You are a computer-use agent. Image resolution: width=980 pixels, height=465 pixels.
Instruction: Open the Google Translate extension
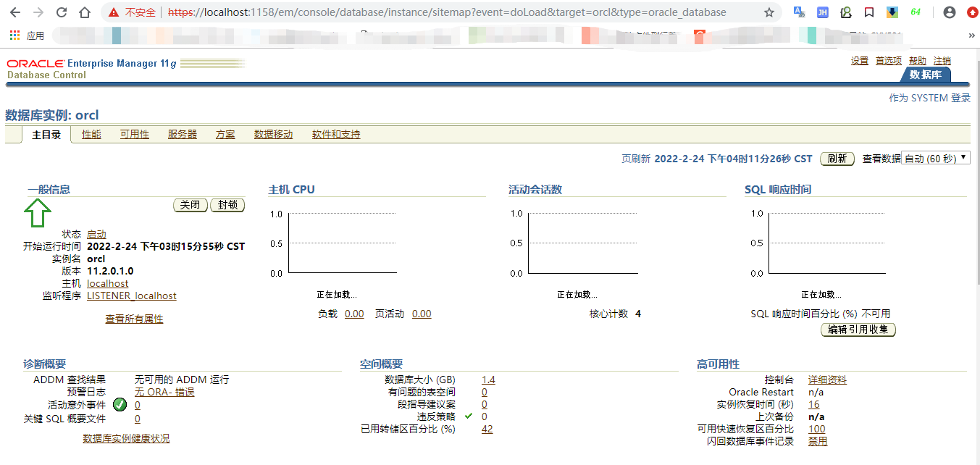(x=800, y=12)
